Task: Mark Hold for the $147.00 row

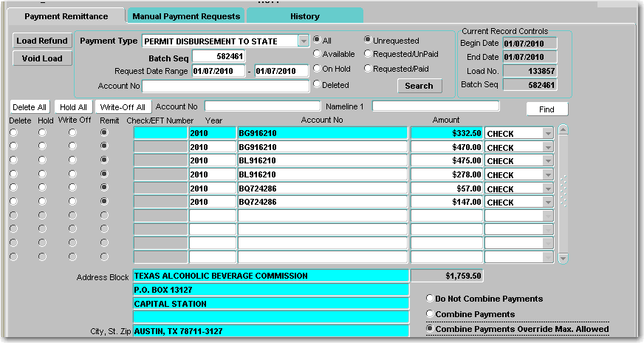Action: pos(42,201)
